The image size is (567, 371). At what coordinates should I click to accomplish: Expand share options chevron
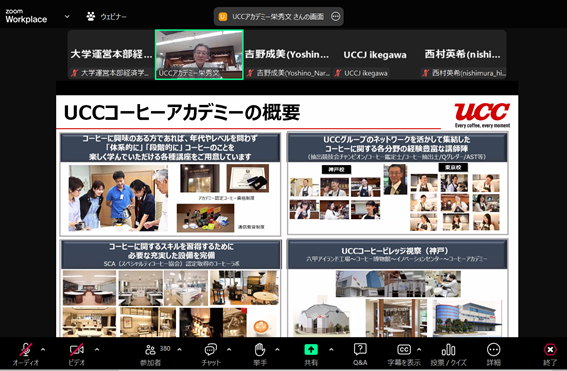point(331,350)
